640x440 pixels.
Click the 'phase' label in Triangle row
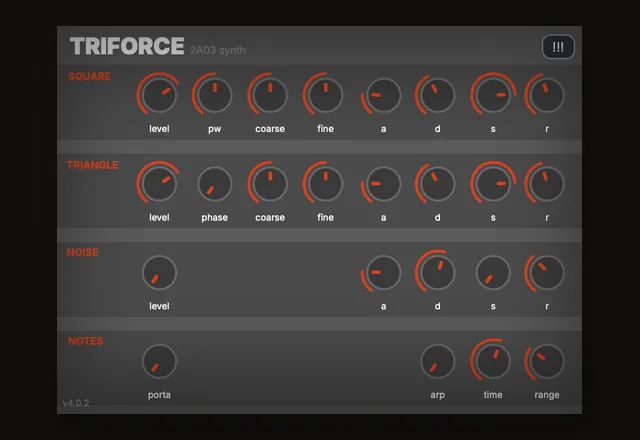pyautogui.click(x=215, y=218)
